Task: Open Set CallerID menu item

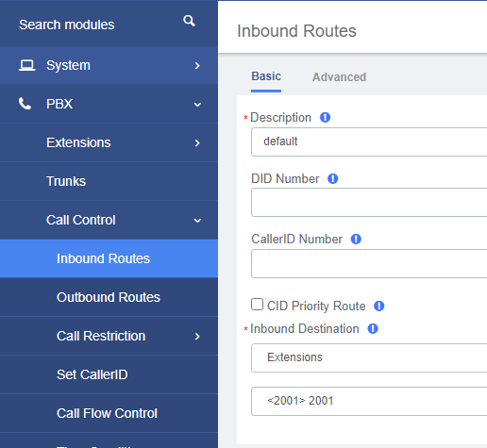Action: tap(109, 374)
